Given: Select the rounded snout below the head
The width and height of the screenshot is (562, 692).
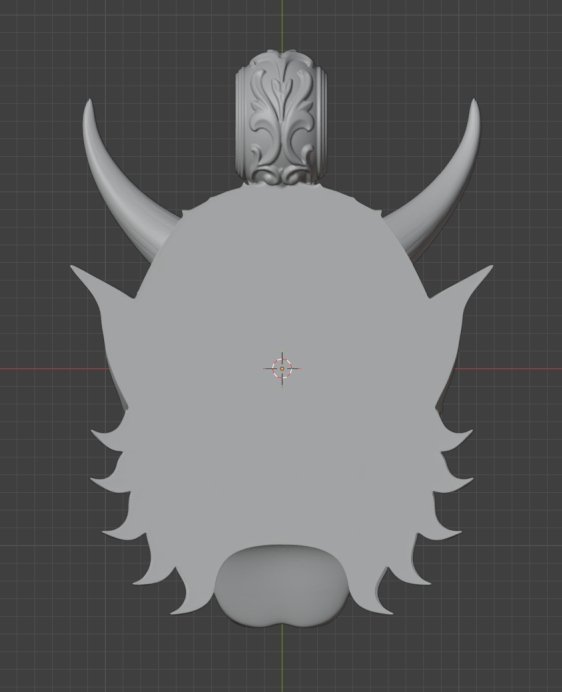Looking at the screenshot, I should point(282,586).
